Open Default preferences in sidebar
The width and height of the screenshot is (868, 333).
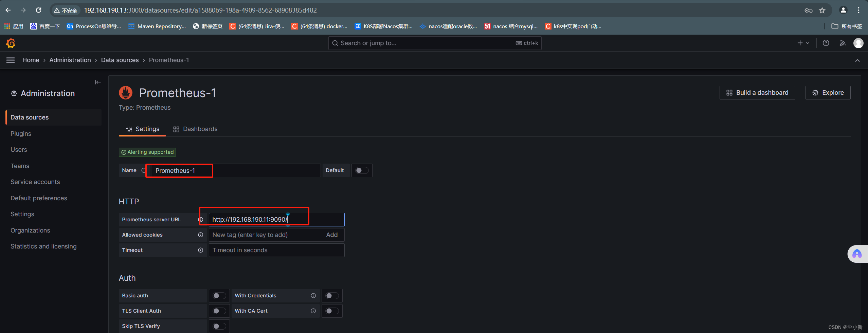pos(39,198)
